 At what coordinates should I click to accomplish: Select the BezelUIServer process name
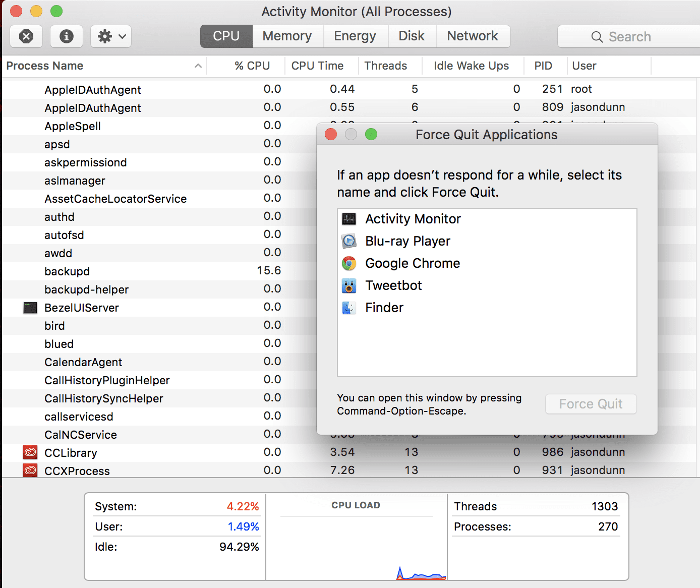tap(82, 308)
